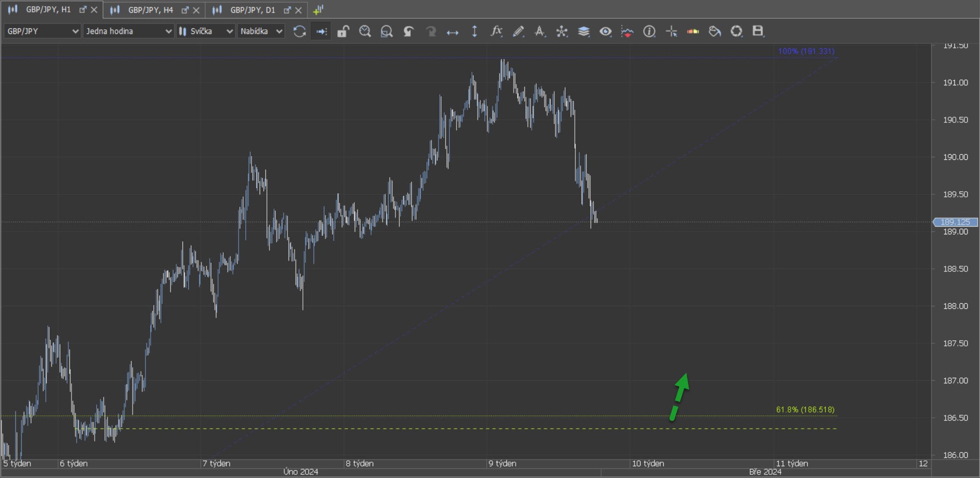980x478 pixels.
Task: Open the fx indicators menu
Action: (x=496, y=31)
